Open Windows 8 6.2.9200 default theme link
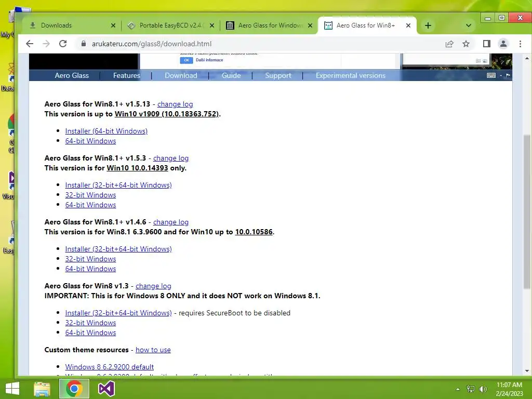Image resolution: width=532 pixels, height=399 pixels. [109, 366]
